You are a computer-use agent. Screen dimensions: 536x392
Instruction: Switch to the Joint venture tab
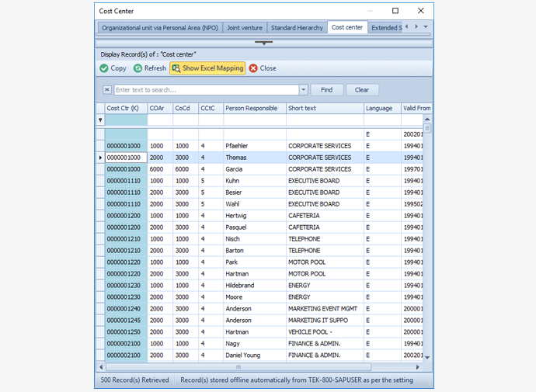[x=244, y=28]
